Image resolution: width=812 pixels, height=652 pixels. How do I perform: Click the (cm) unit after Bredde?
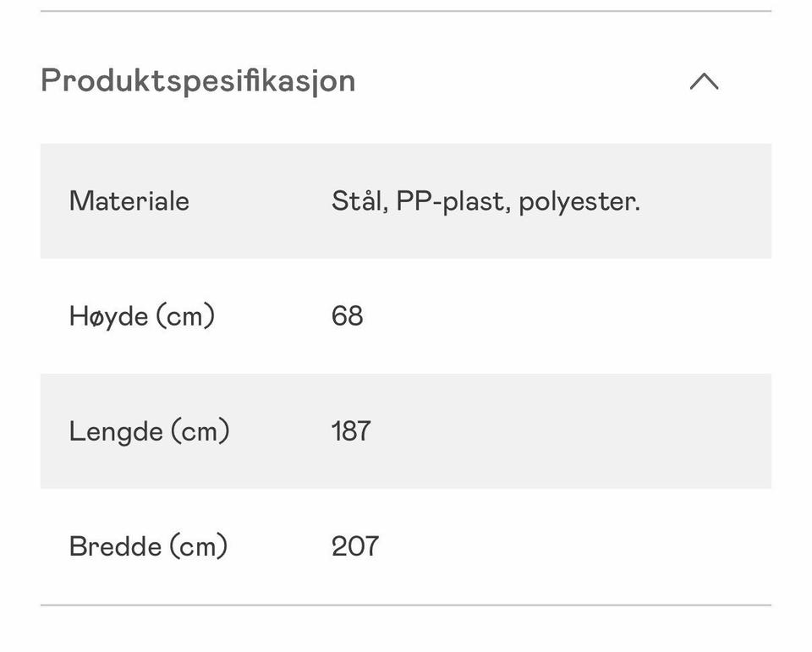pyautogui.click(x=198, y=546)
